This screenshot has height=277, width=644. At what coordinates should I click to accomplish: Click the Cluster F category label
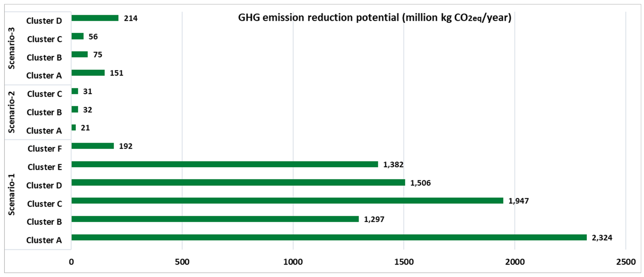click(x=45, y=148)
